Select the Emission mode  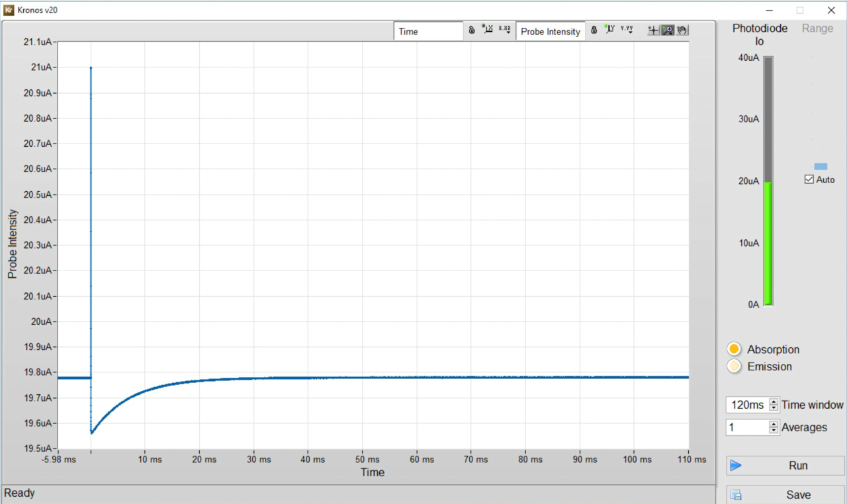(x=734, y=366)
